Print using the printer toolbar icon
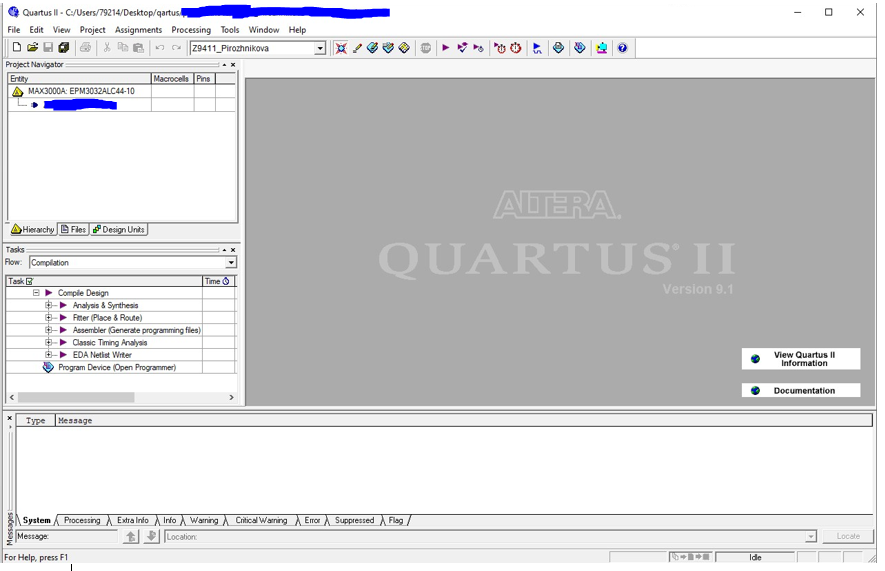Image resolution: width=885 pixels, height=571 pixels. 85,48
